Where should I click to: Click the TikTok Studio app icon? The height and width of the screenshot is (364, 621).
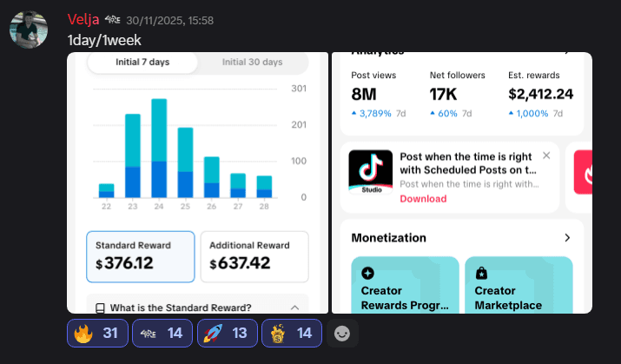(x=371, y=172)
